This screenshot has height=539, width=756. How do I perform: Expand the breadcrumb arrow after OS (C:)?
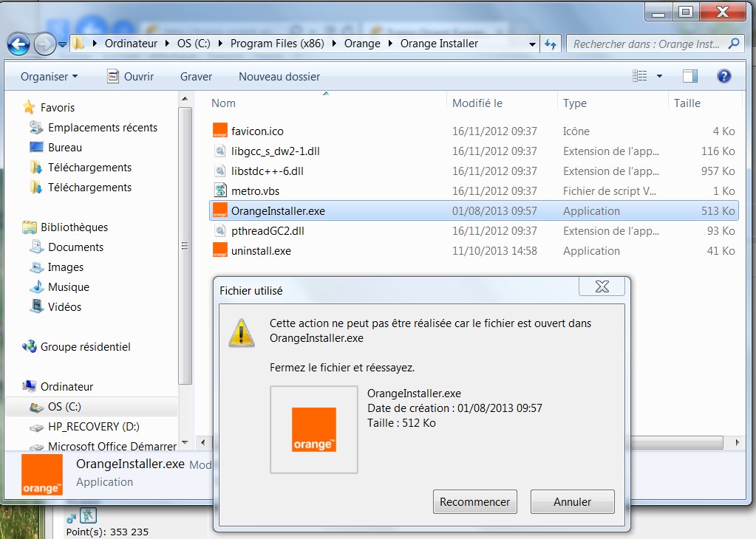point(220,44)
